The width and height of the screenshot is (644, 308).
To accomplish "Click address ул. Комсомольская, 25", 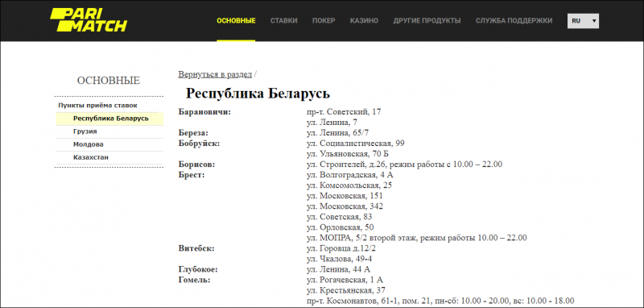I will click(349, 185).
